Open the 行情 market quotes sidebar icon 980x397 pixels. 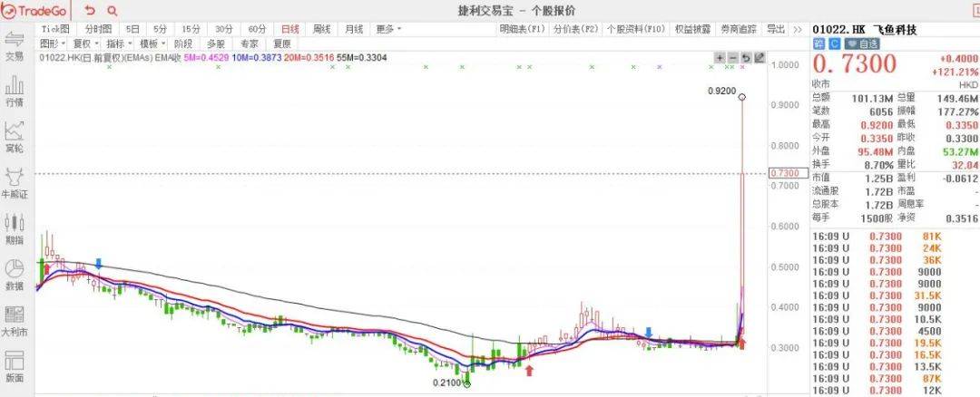coord(14,93)
